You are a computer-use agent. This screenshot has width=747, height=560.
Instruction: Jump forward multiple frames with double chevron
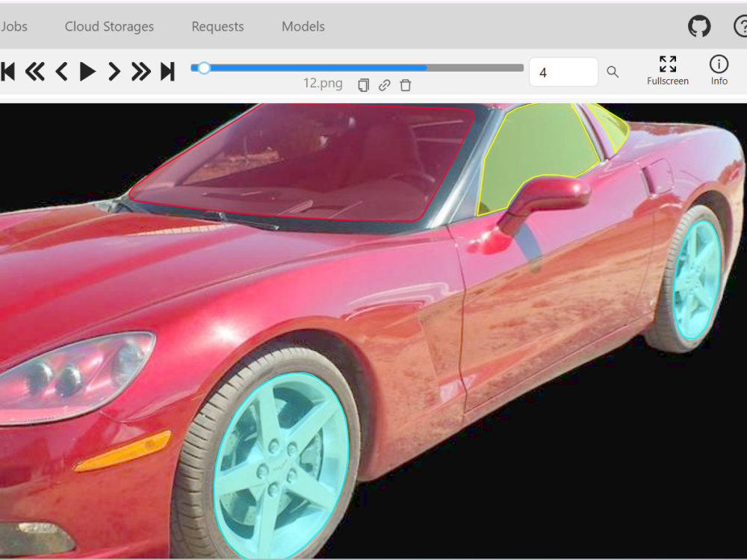[x=141, y=72]
